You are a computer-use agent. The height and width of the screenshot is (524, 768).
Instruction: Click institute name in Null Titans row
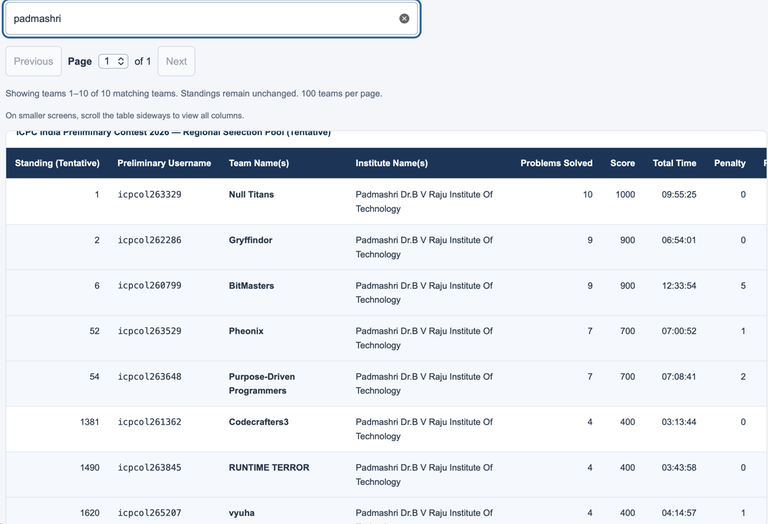click(x=424, y=202)
